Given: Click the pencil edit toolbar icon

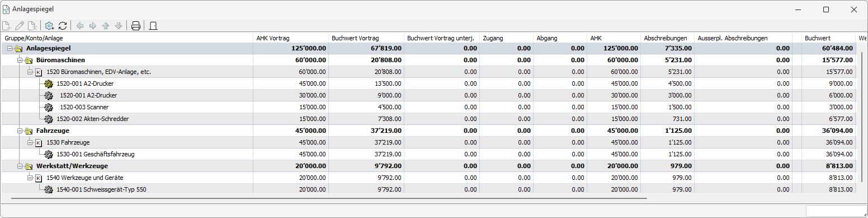Looking at the screenshot, I should coord(20,26).
